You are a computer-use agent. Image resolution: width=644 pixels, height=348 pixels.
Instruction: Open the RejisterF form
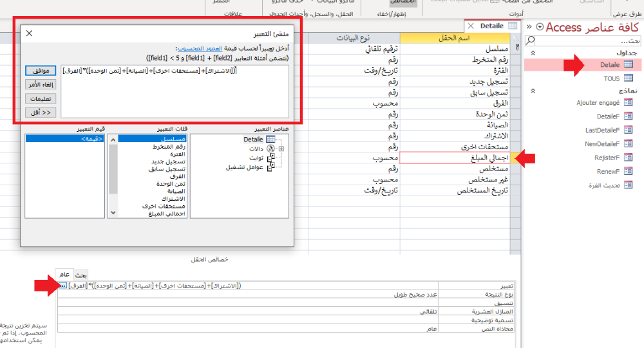point(607,158)
